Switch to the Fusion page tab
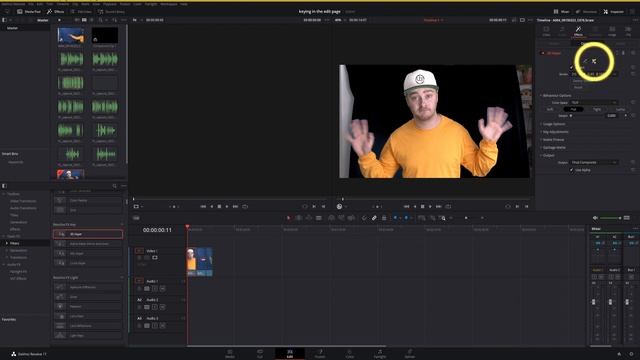This screenshot has height=360, width=640. pos(320,353)
